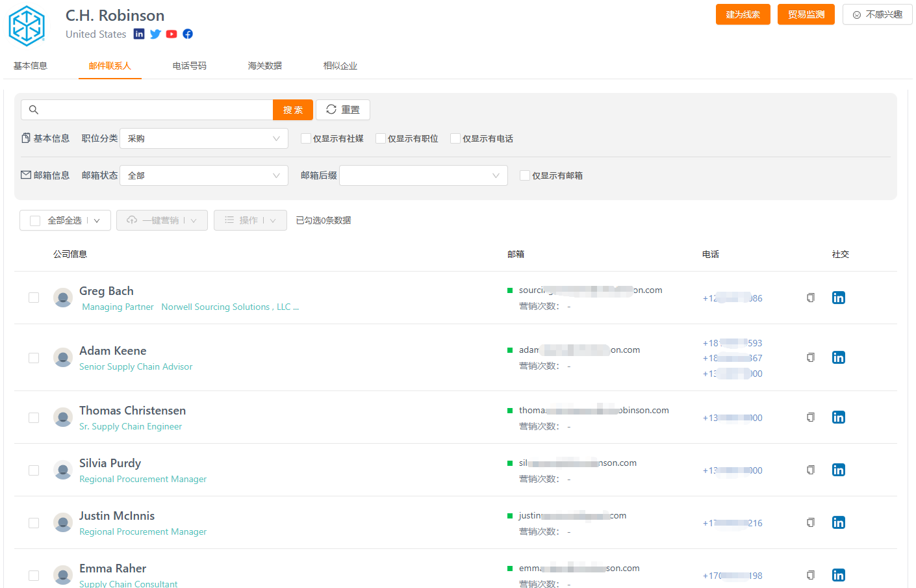Click Silvia Purdy's Regional Procurement Manager title

click(143, 479)
